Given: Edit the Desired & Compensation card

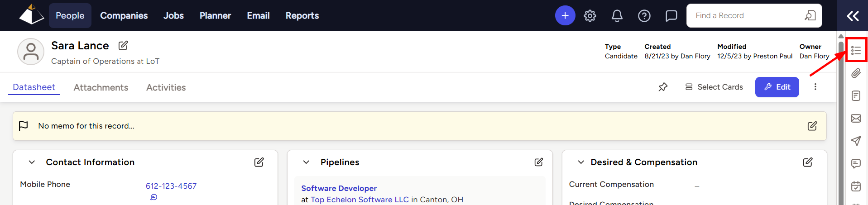Looking at the screenshot, I should [808, 162].
